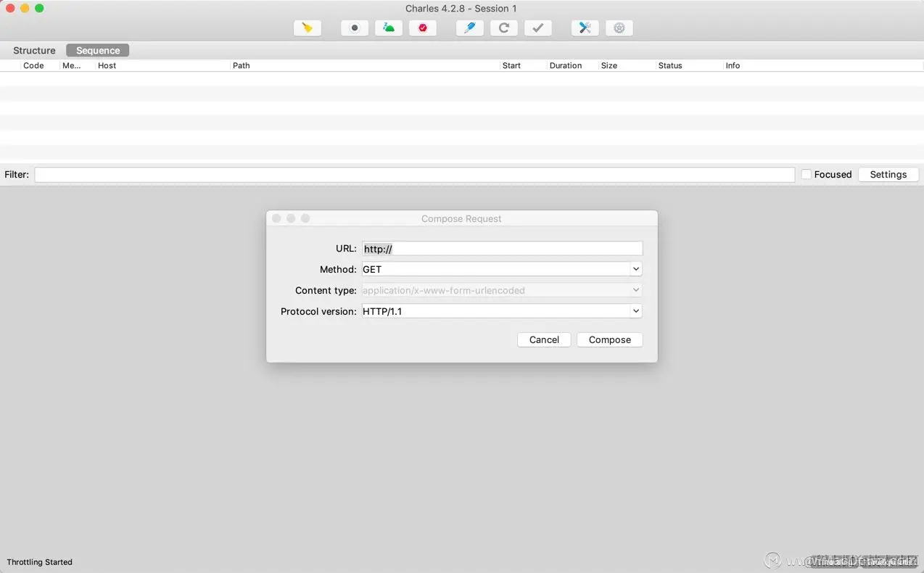924x573 pixels.
Task: Open the Content type dropdown
Action: [x=502, y=290]
